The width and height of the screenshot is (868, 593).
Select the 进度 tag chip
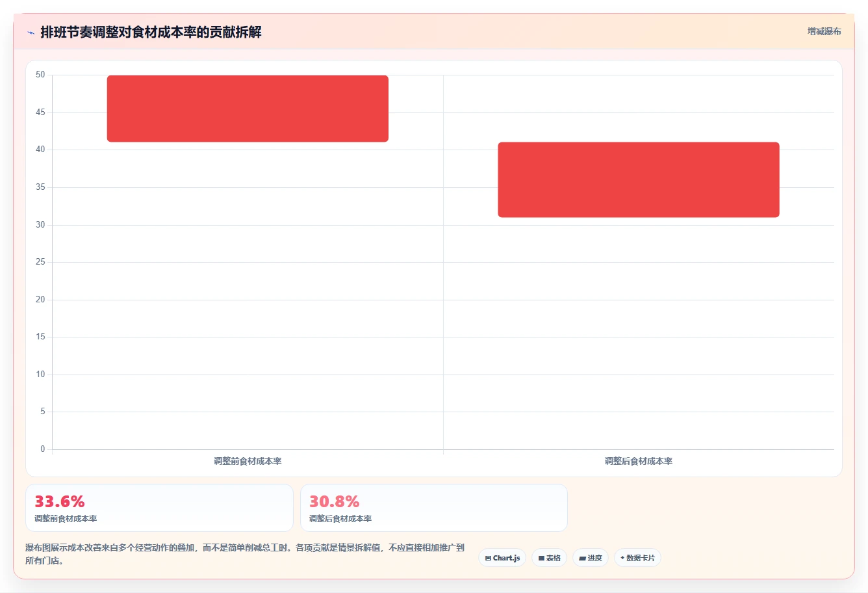(591, 558)
